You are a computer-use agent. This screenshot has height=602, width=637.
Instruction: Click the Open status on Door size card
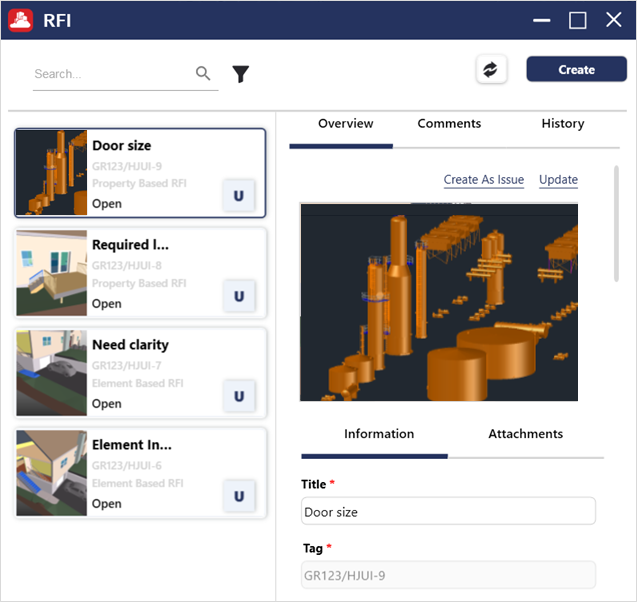tap(106, 204)
